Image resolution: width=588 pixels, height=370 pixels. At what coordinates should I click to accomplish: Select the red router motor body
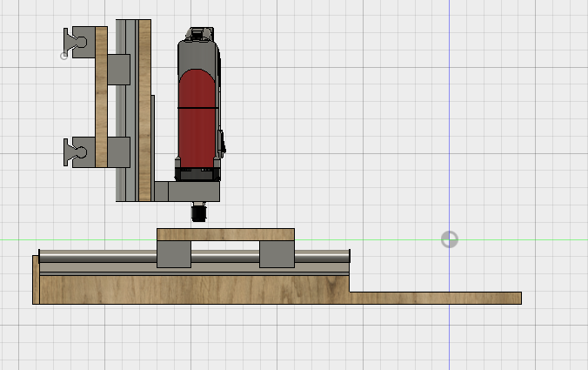(x=197, y=118)
